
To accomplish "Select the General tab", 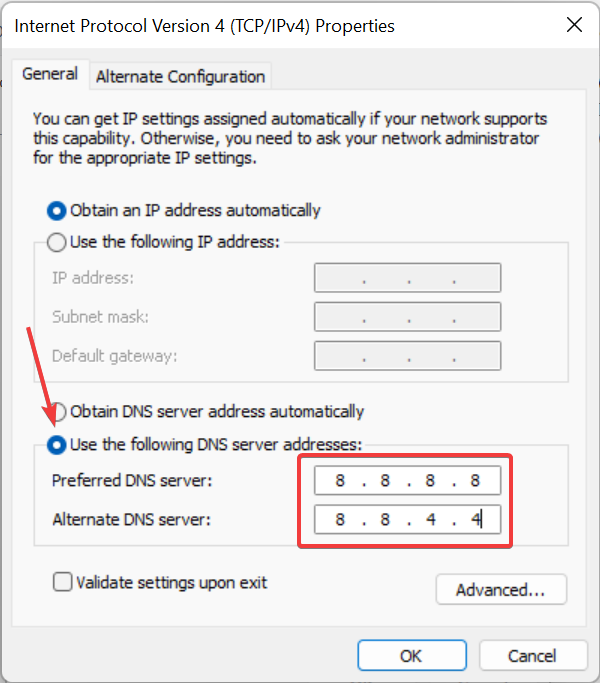I will coord(50,74).
